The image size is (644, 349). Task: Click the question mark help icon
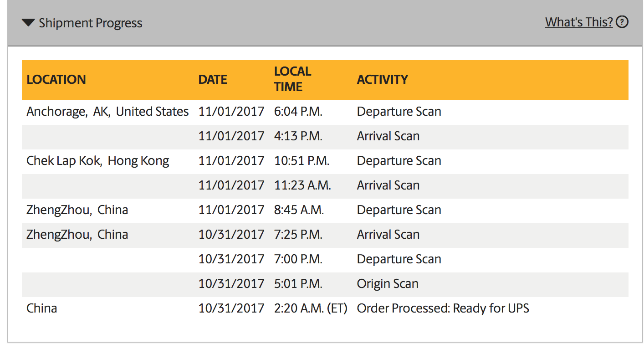coord(622,22)
